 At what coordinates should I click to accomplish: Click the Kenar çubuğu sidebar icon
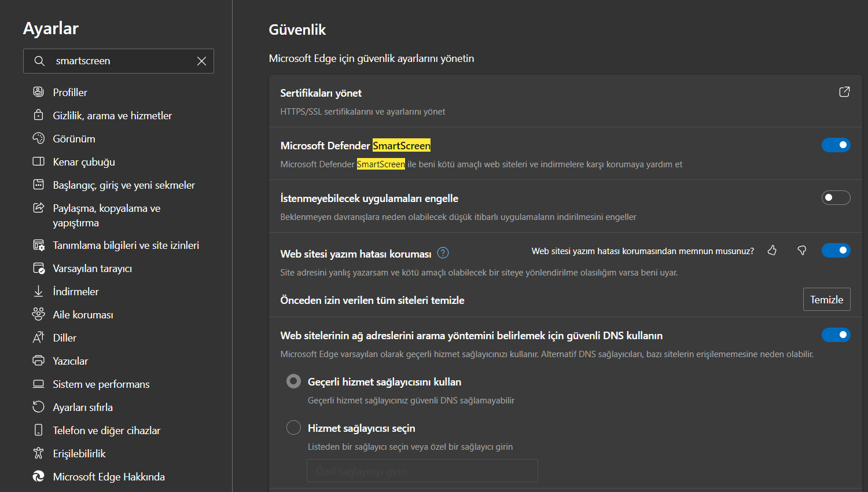39,161
